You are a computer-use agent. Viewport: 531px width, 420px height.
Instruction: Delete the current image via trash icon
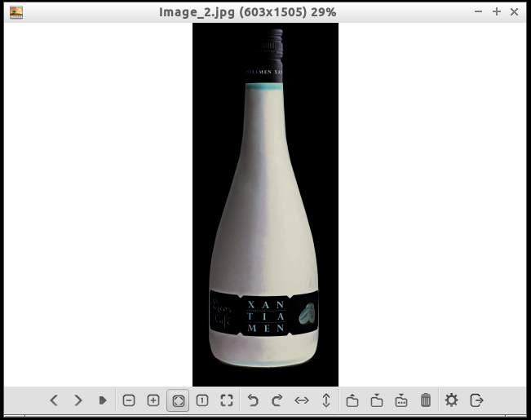(426, 400)
